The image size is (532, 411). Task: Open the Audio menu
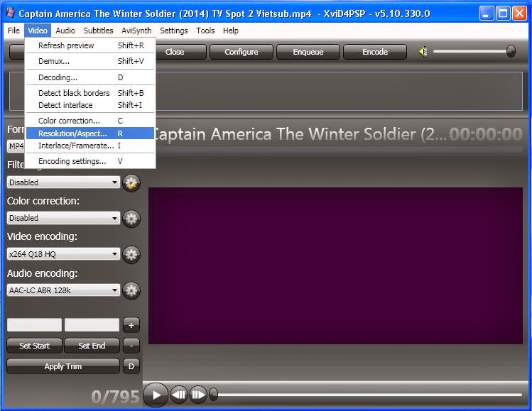click(x=65, y=31)
